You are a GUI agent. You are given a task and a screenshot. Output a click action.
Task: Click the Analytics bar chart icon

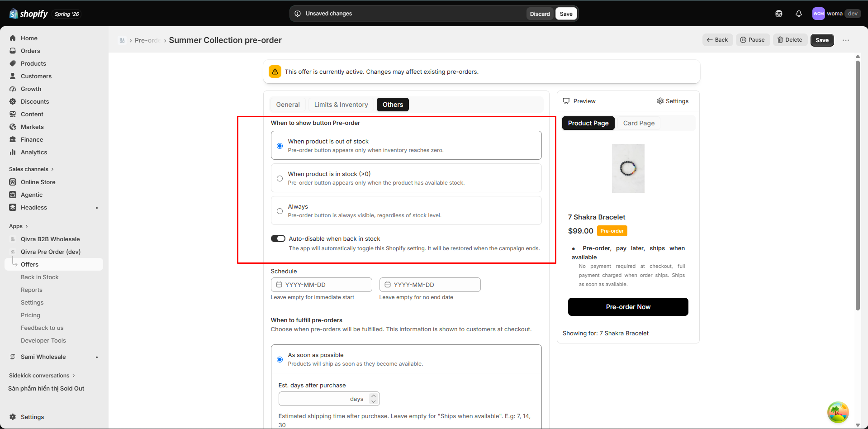click(13, 152)
